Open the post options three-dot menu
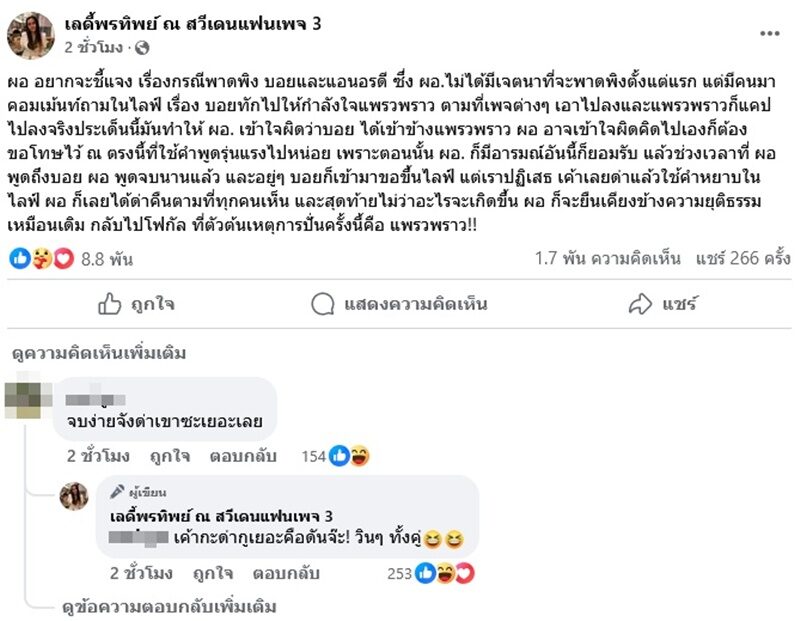Viewport: 800px width, 621px height. (x=768, y=32)
